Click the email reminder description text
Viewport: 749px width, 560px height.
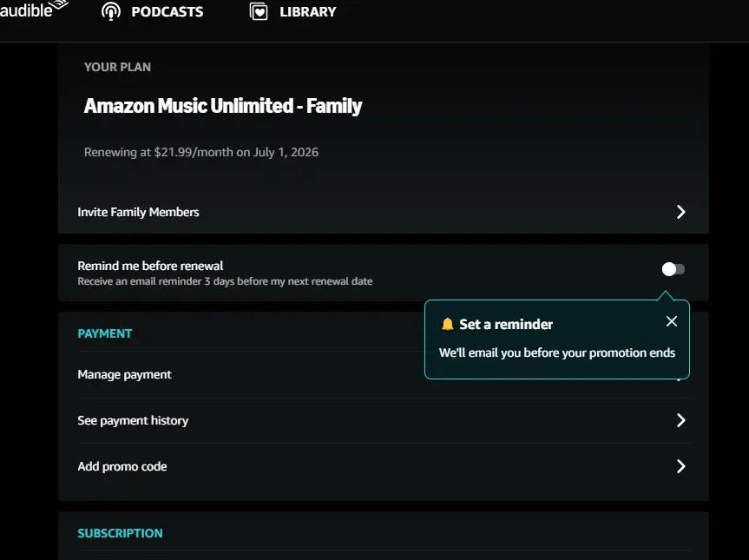225,281
